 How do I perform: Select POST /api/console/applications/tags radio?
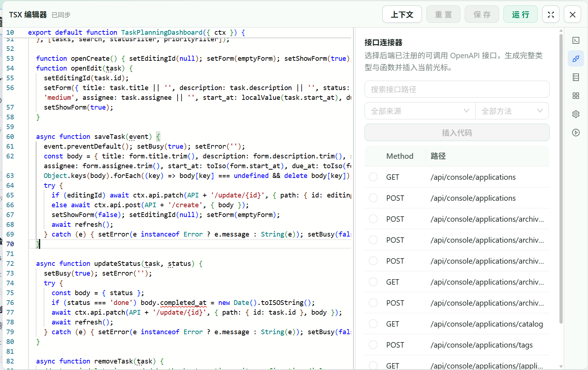click(x=373, y=345)
